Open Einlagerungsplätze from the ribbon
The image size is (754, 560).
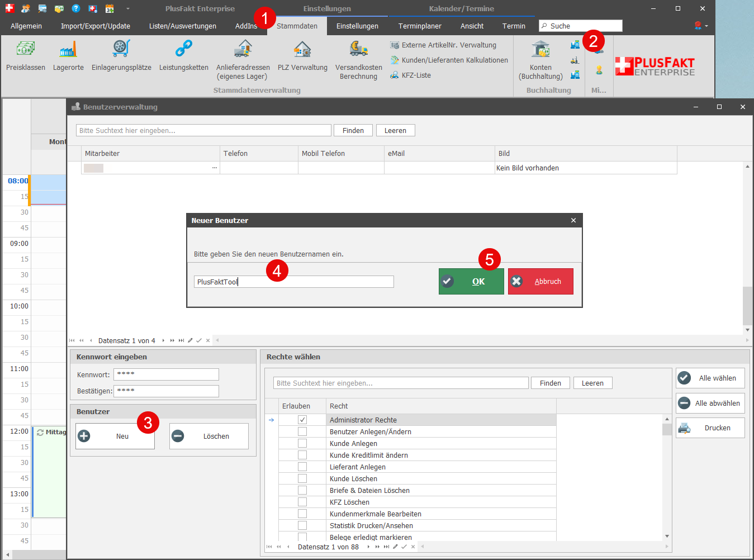(x=121, y=56)
